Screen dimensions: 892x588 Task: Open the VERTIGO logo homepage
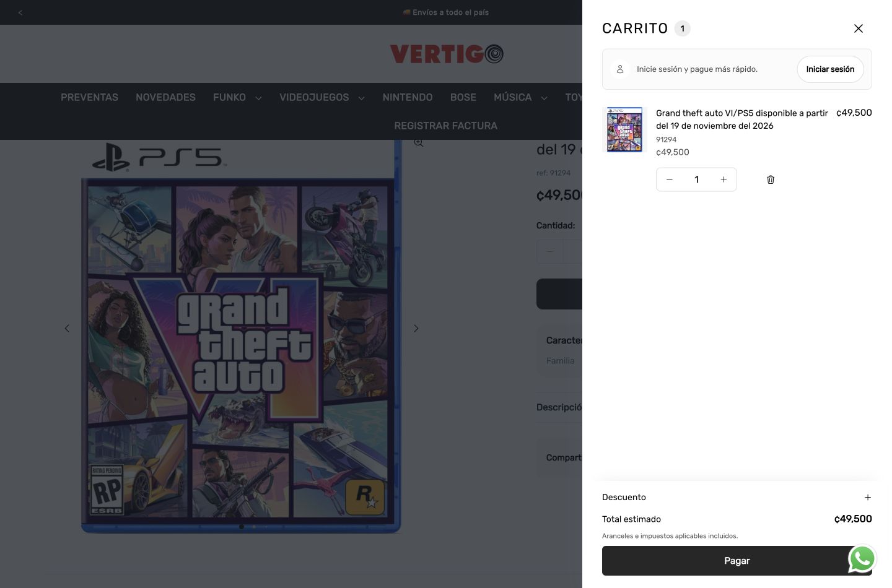click(446, 54)
